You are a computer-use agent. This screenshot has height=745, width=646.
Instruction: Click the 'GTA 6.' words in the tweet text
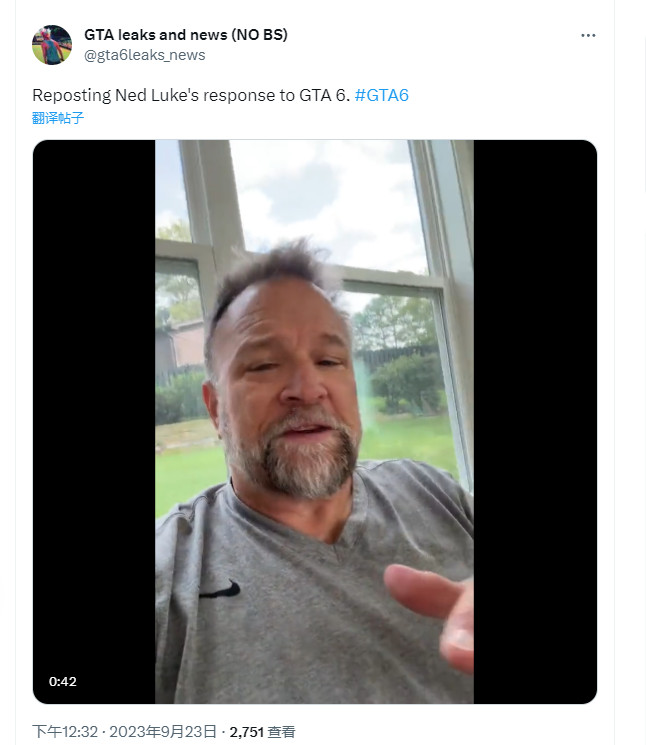(x=324, y=96)
